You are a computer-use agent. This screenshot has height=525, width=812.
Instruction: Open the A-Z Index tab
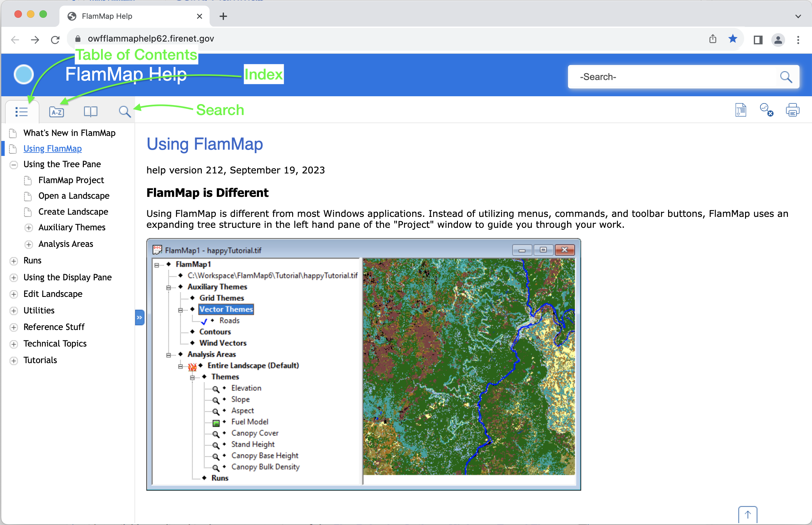pos(56,112)
